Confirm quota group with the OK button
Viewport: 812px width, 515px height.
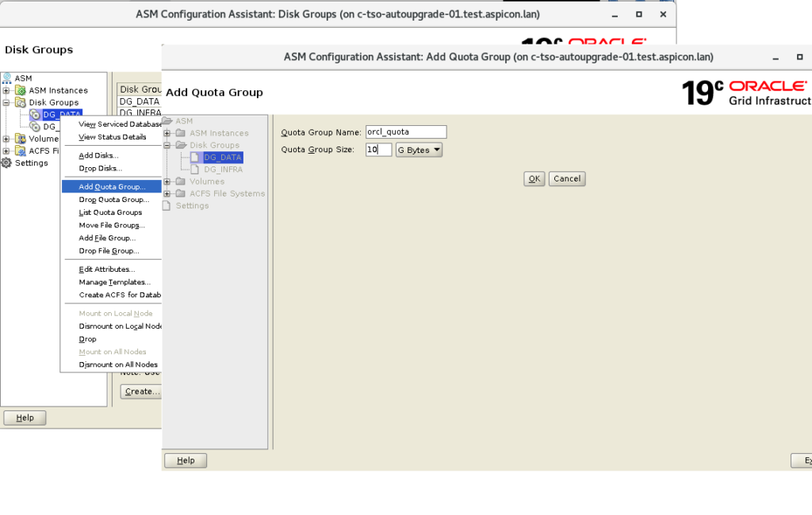point(534,178)
